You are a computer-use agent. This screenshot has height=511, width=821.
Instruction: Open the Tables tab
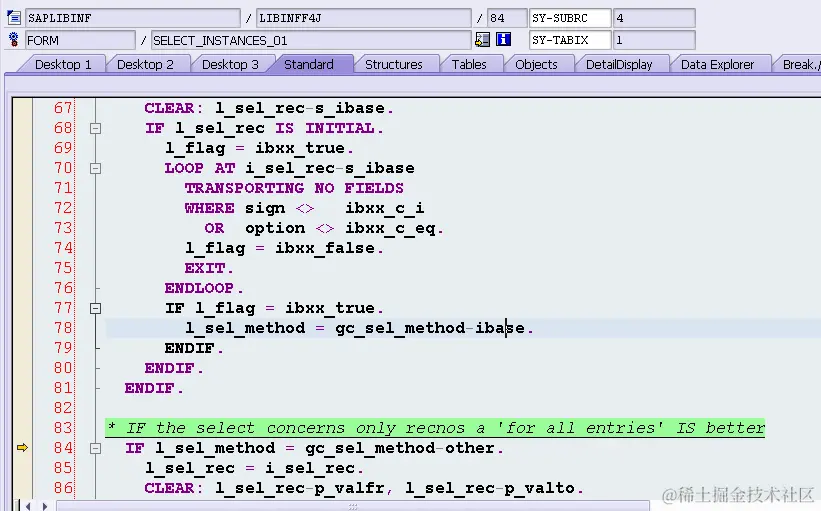pyautogui.click(x=469, y=64)
